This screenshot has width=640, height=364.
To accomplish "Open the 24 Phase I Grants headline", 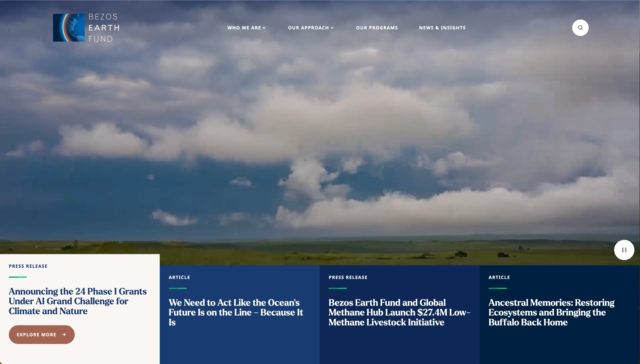I will 78,301.
